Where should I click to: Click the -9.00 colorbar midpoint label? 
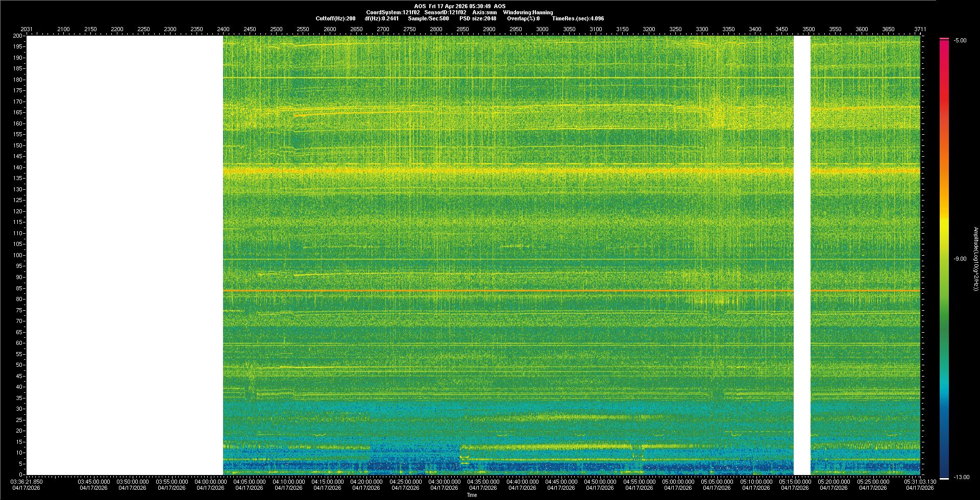(960, 259)
